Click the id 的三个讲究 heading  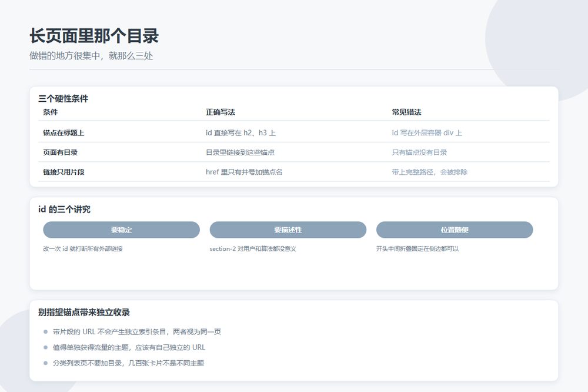point(64,209)
